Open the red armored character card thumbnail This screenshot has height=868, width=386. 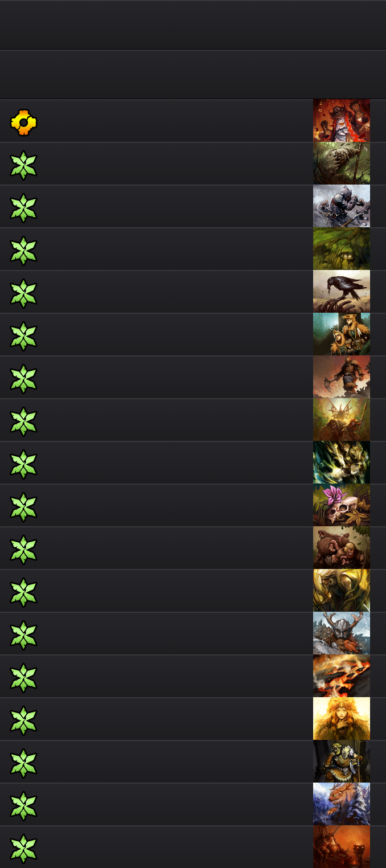342,121
